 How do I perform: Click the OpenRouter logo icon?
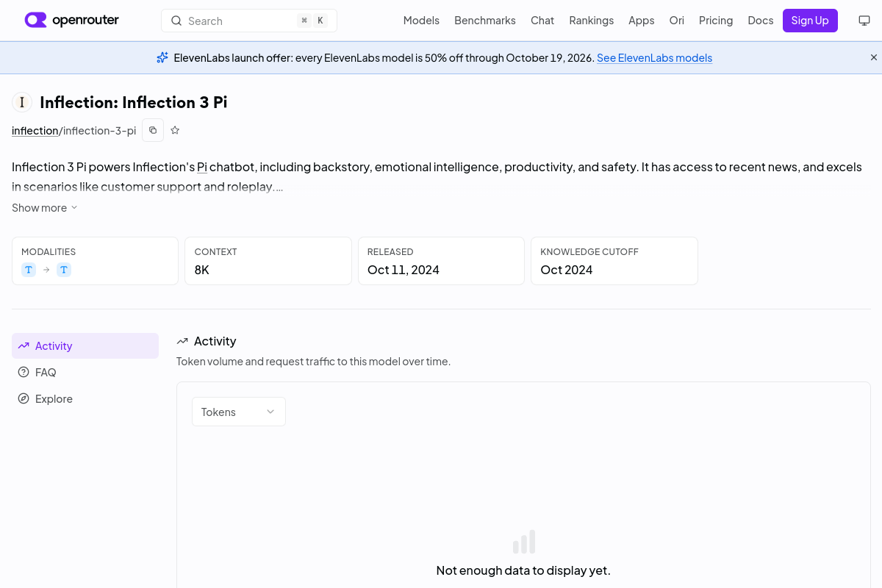[35, 20]
